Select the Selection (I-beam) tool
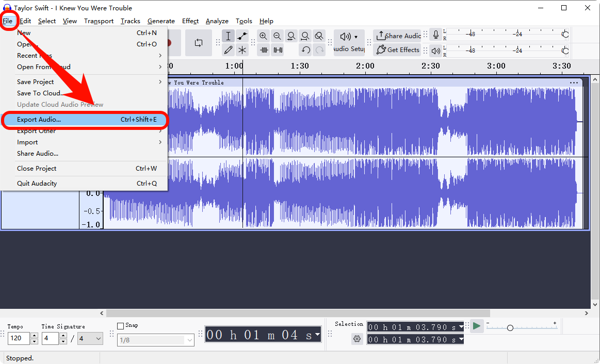 click(x=228, y=36)
